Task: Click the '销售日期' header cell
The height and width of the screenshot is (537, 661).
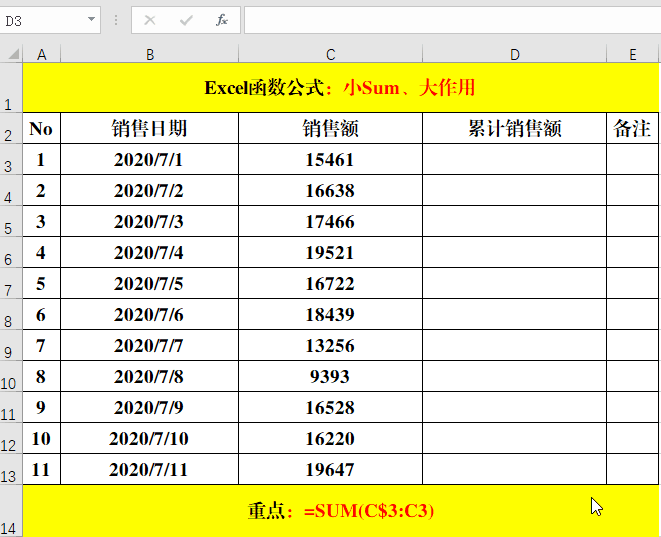Action: click(x=150, y=128)
